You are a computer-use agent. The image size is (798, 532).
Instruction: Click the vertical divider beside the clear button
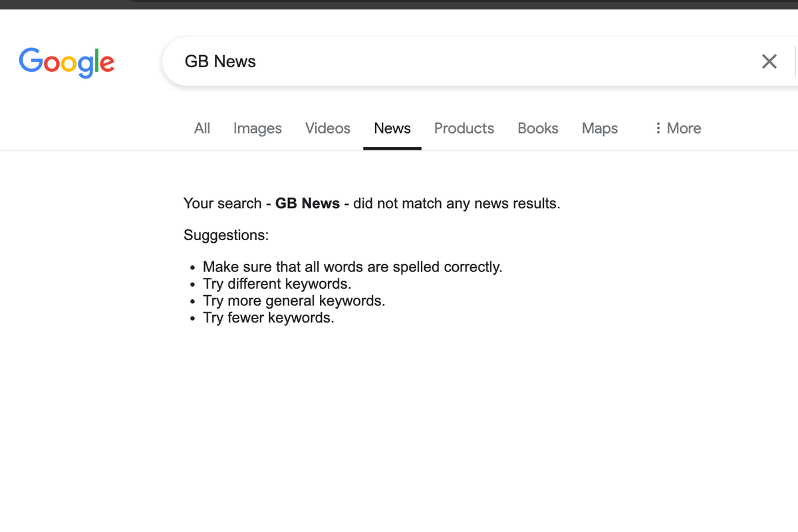(x=795, y=62)
